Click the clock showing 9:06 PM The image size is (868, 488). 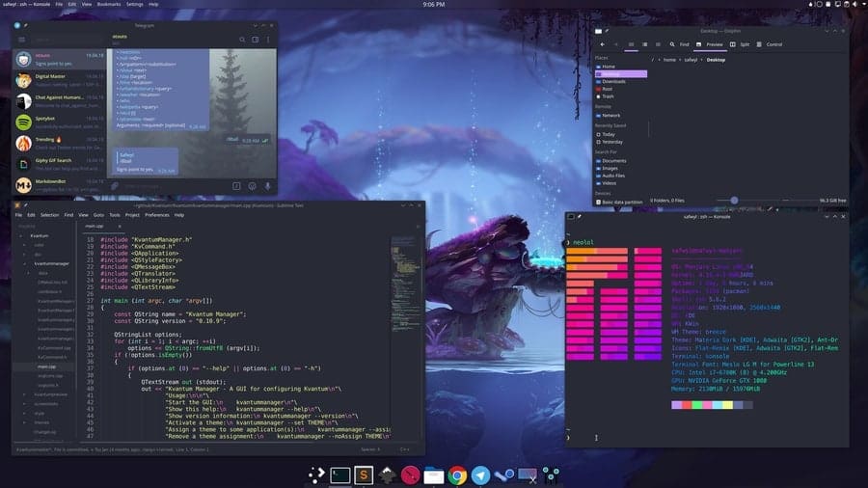434,4
